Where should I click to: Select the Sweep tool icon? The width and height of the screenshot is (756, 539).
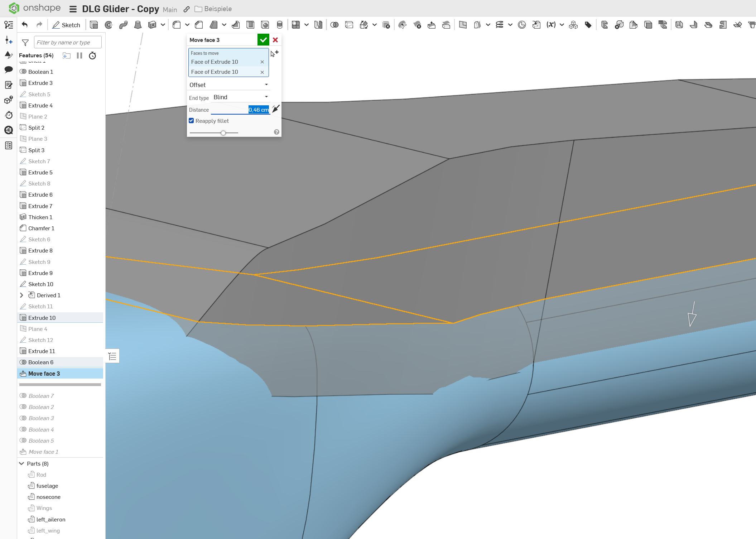[123, 25]
